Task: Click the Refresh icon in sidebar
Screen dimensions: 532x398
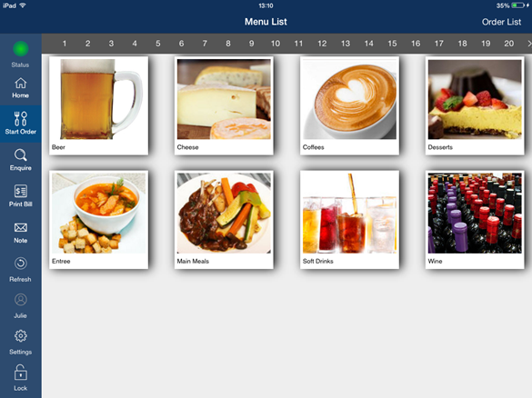Action: [20, 264]
